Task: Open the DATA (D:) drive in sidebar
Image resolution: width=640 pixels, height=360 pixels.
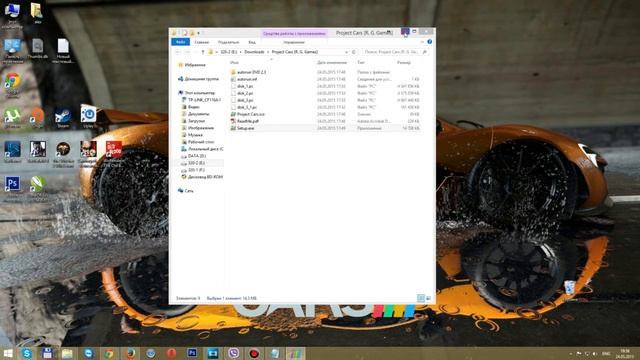Action: pyautogui.click(x=193, y=156)
